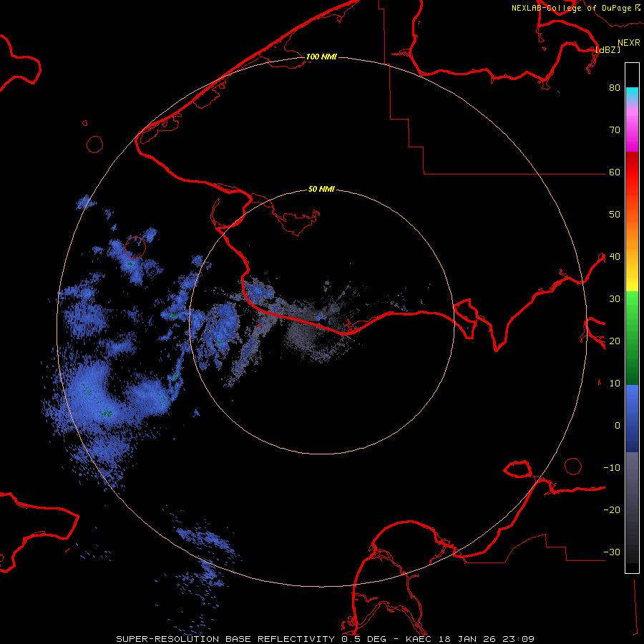Click the 23:09 time in the caption

pos(519,639)
